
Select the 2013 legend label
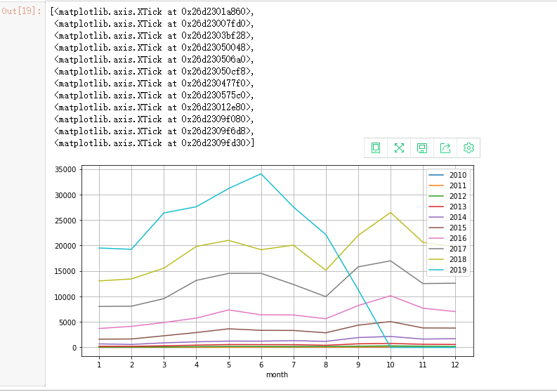point(458,207)
